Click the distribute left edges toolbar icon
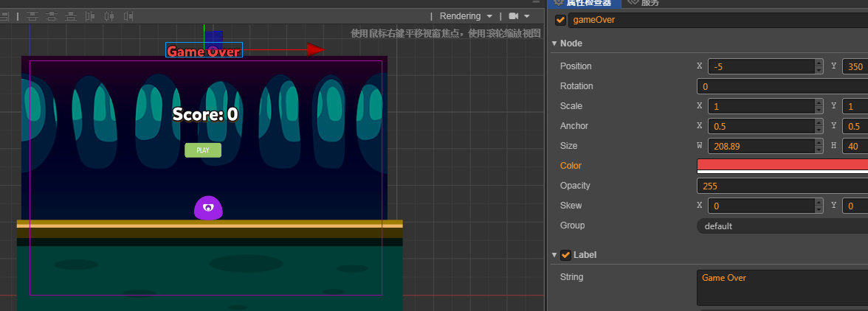This screenshot has width=868, height=311. pos(90,16)
